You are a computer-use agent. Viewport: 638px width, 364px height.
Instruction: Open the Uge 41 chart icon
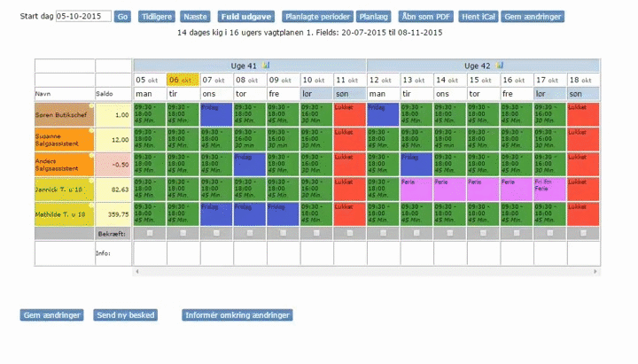(266, 65)
